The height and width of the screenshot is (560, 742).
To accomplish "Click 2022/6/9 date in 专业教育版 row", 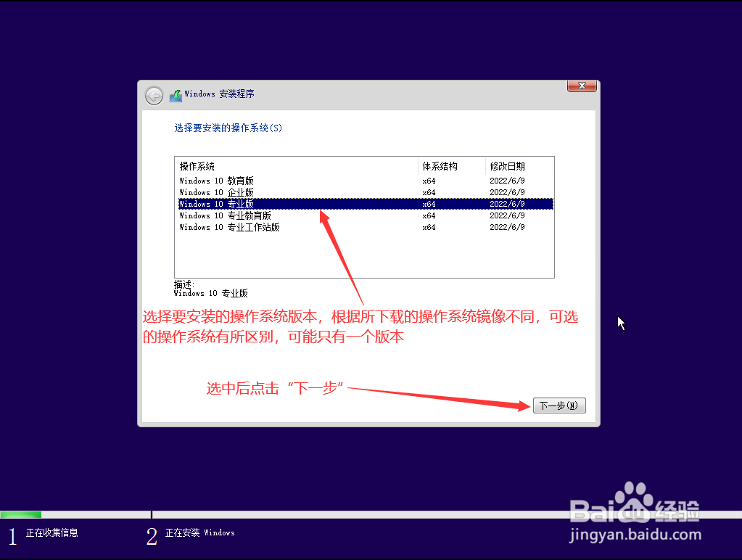I will pos(507,215).
